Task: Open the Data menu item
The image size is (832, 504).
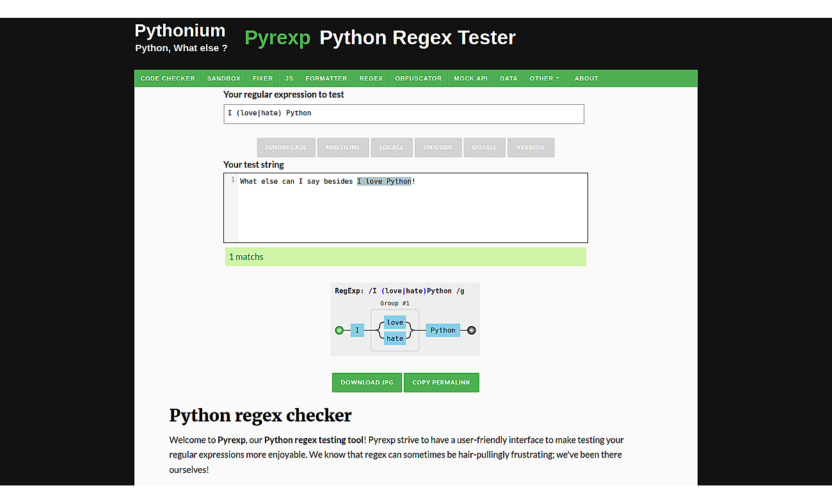Action: 509,79
